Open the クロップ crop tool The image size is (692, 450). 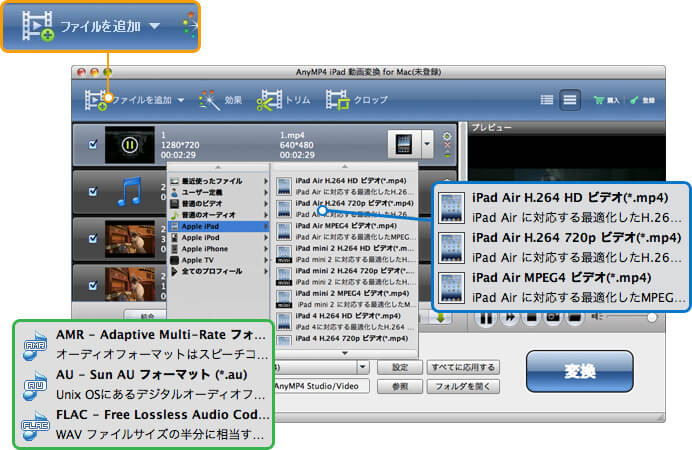(338, 100)
